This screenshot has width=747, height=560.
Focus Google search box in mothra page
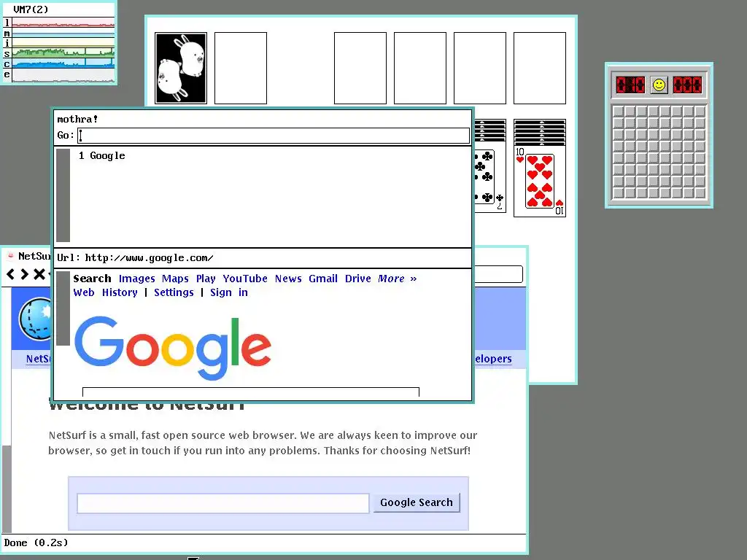click(251, 392)
